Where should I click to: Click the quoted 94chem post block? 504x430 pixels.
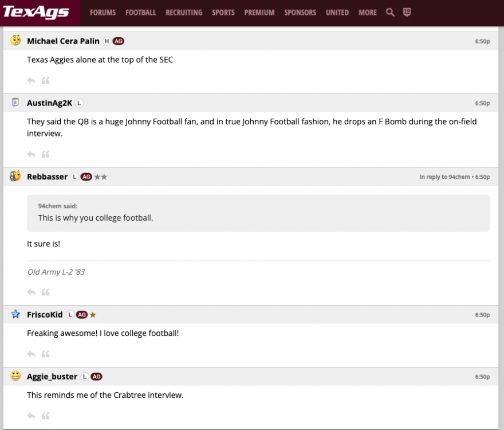click(258, 213)
